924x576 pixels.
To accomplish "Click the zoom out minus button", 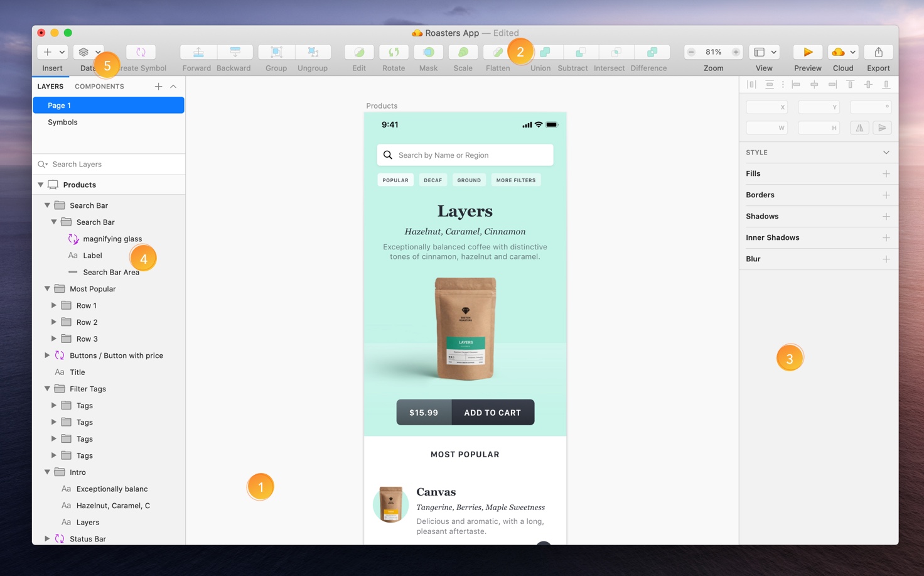I will pos(691,52).
